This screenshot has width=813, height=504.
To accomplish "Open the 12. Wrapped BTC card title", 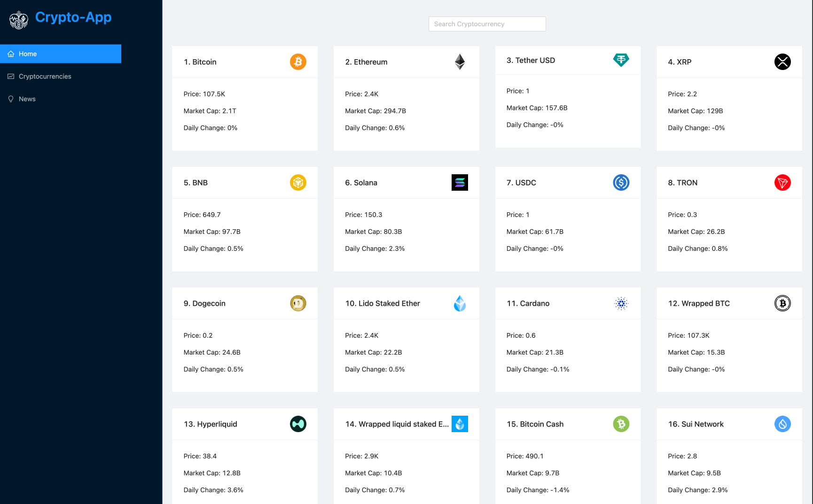I will [x=699, y=303].
